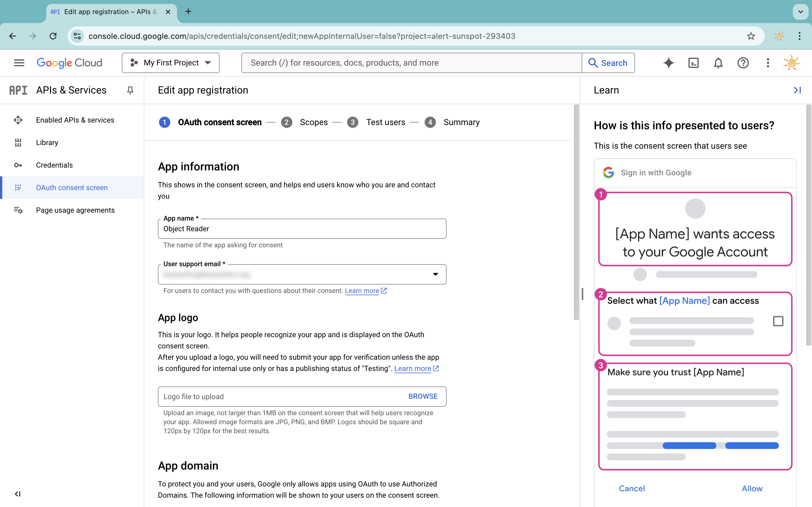812x507 pixels.
Task: Select Credentials in the sidebar
Action: (x=54, y=165)
